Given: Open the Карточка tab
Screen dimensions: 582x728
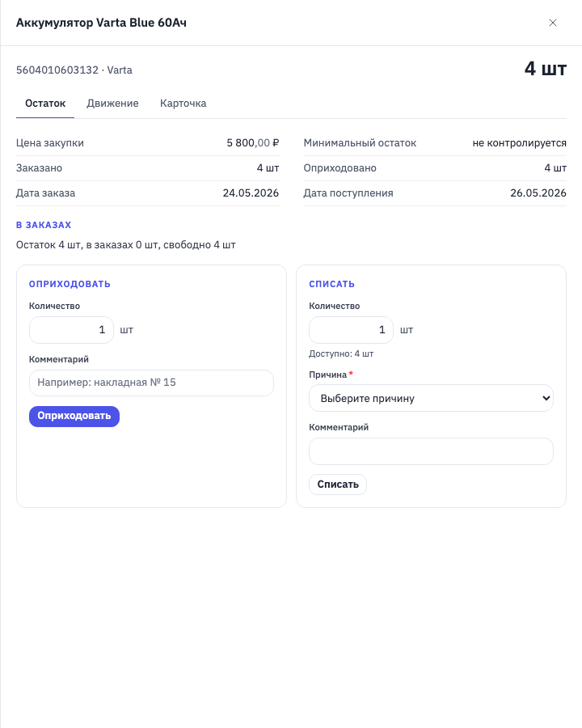Looking at the screenshot, I should coord(183,104).
